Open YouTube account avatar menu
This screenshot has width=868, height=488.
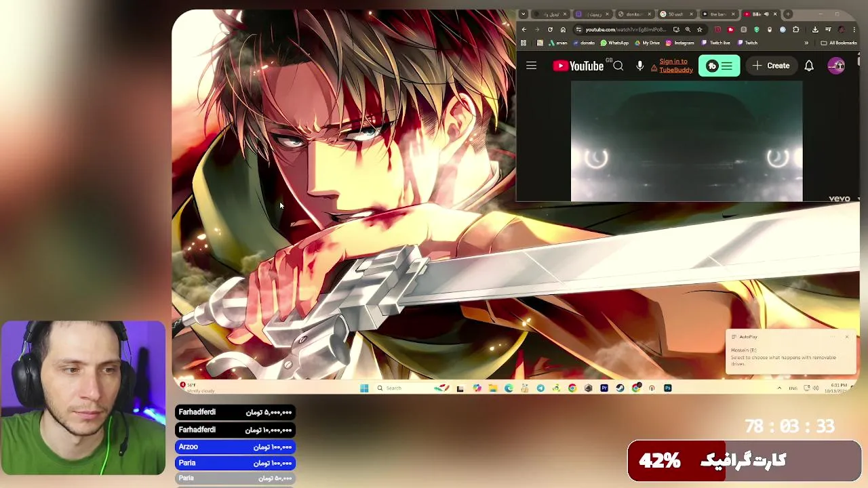click(x=836, y=66)
